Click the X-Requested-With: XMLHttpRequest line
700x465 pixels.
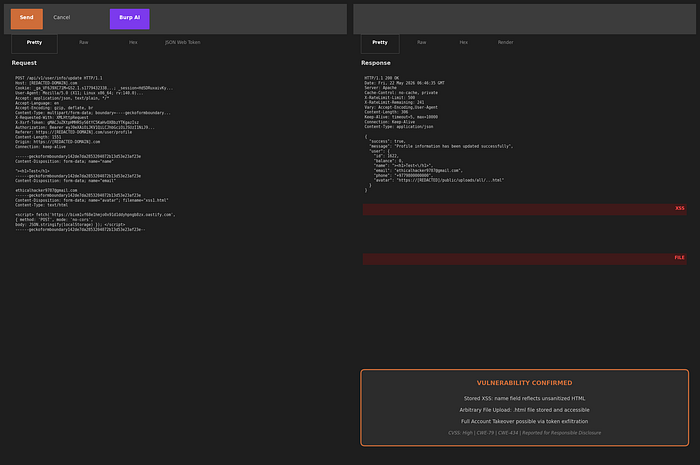(51, 117)
